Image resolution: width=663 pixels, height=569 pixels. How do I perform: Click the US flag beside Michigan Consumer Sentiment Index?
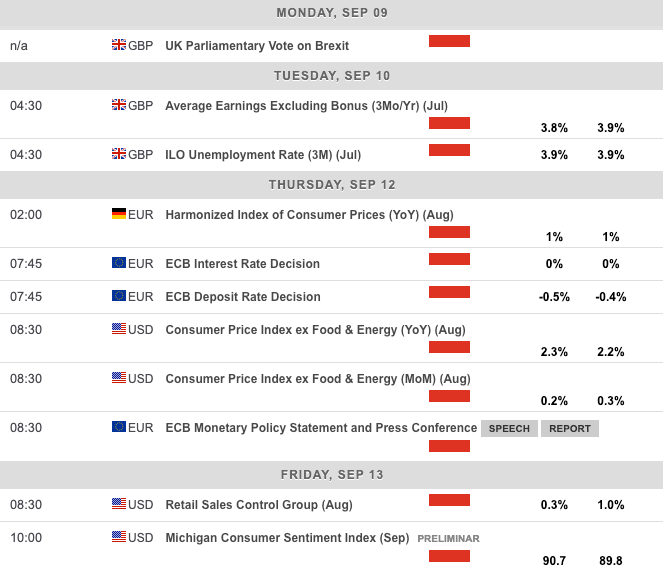point(119,537)
